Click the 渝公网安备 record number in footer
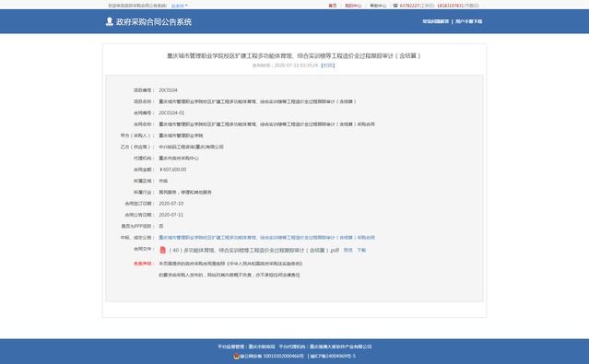 pyautogui.click(x=272, y=356)
